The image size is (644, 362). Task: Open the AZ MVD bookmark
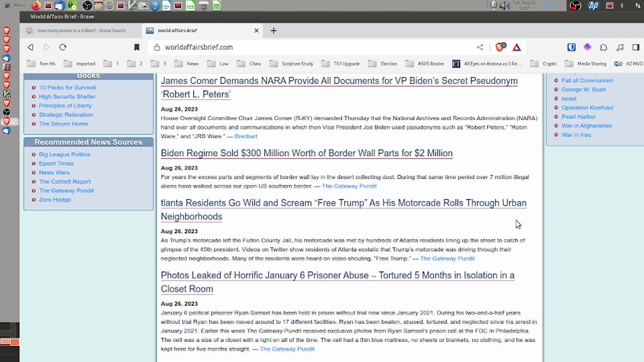click(x=629, y=64)
